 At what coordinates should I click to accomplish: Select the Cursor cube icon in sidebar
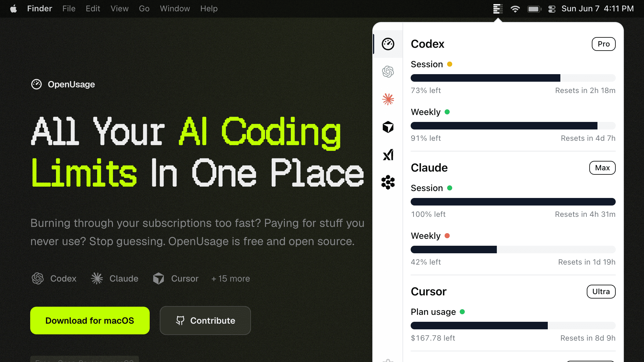click(x=388, y=127)
